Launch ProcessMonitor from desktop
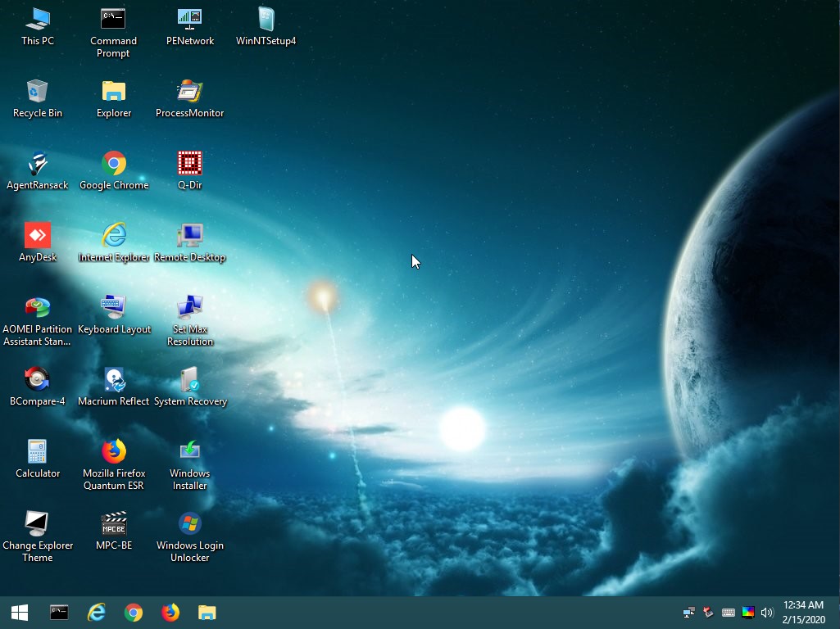This screenshot has height=629, width=840. [189, 99]
